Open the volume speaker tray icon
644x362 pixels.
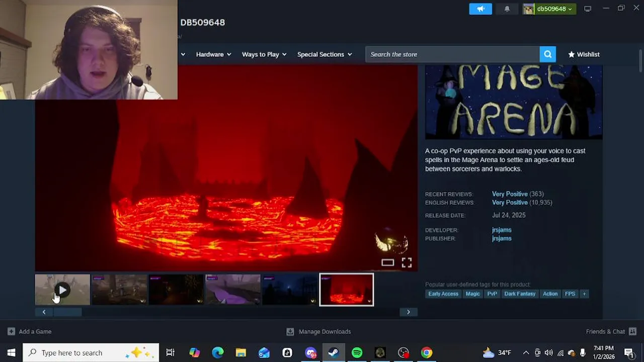pos(548,352)
